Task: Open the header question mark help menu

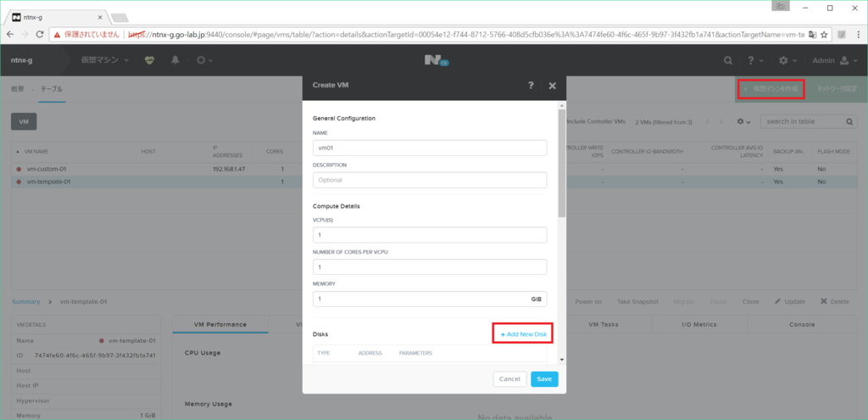Action: [754, 60]
